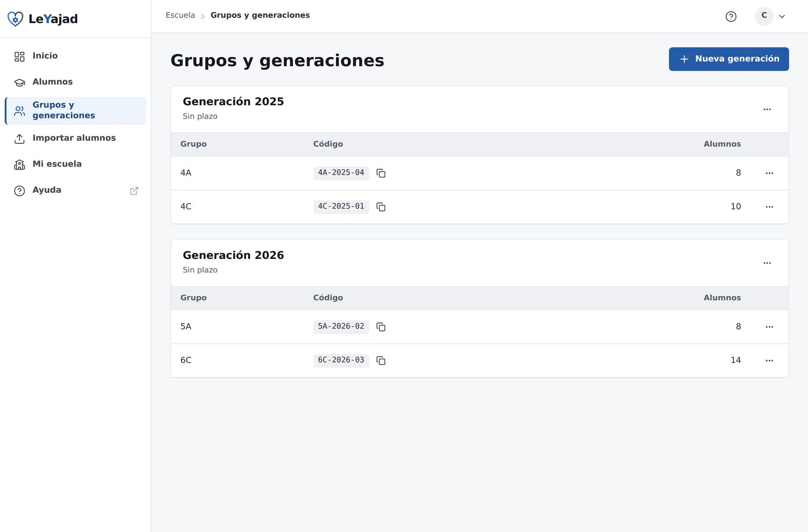Open Inicio from the sidebar

pos(76,56)
